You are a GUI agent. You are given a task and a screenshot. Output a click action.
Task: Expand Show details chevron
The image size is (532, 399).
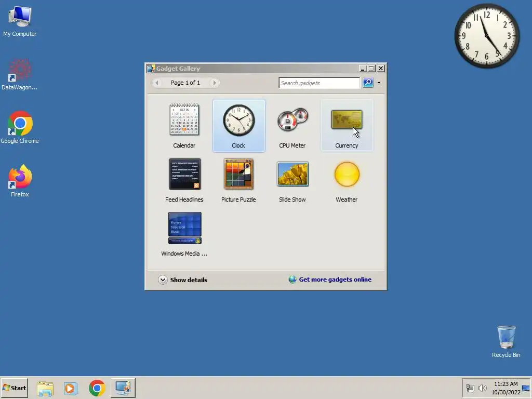tap(163, 280)
